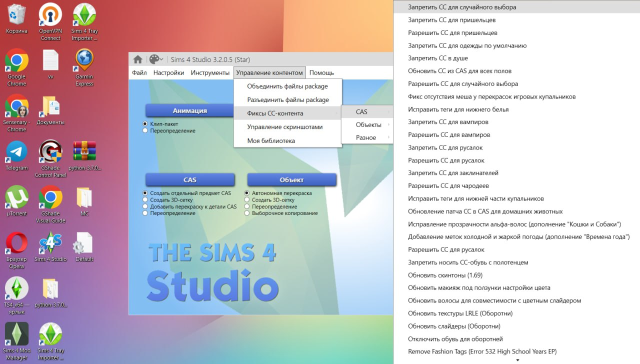Click the Home icon in Sims 4 Studio
640x364 pixels.
[138, 59]
